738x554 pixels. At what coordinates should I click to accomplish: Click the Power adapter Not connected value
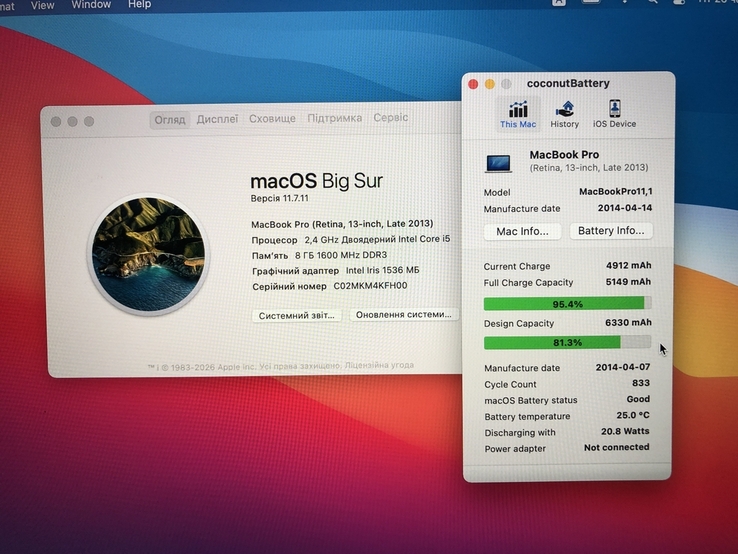coord(616,447)
